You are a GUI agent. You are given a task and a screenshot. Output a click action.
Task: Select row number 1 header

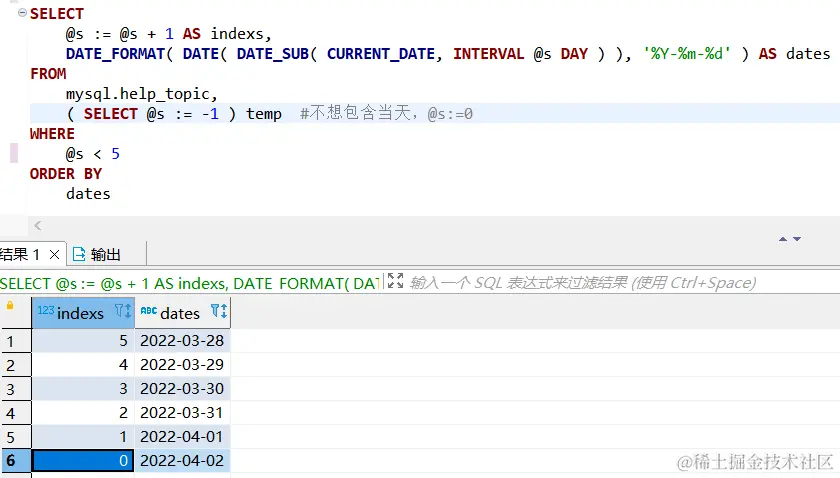(16, 341)
